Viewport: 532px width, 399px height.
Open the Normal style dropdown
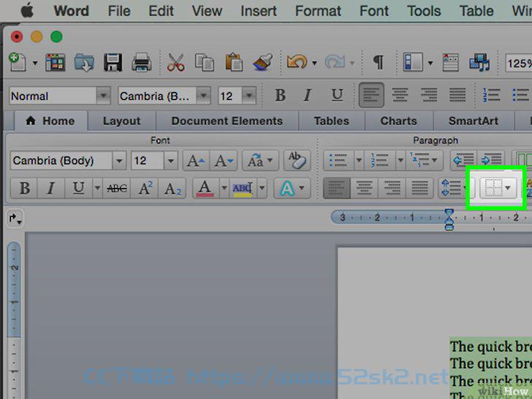tap(103, 96)
